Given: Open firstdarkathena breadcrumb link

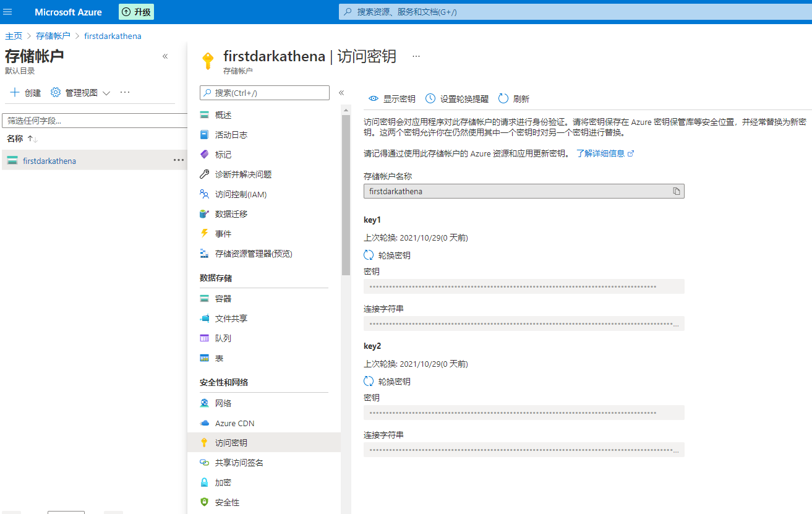Looking at the screenshot, I should click(x=113, y=36).
